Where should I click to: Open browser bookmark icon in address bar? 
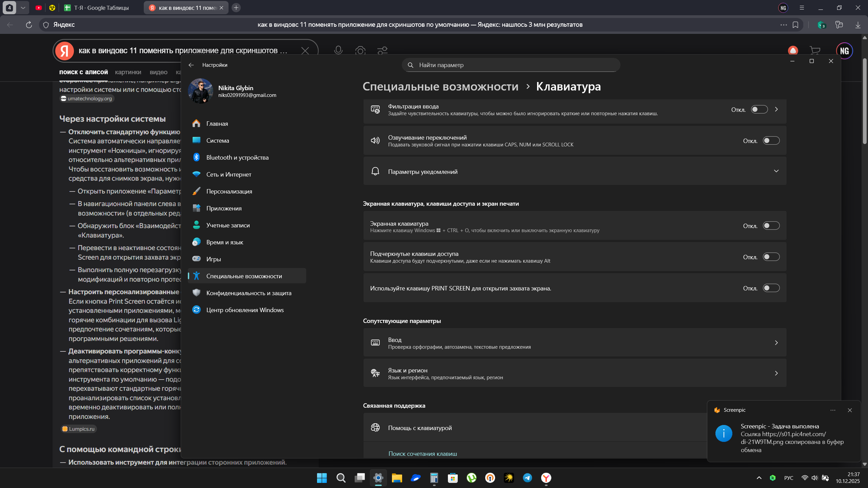tap(795, 25)
